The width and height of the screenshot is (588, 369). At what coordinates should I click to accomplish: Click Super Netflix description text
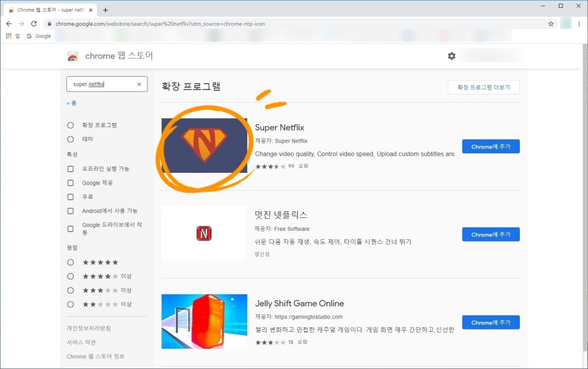point(354,154)
